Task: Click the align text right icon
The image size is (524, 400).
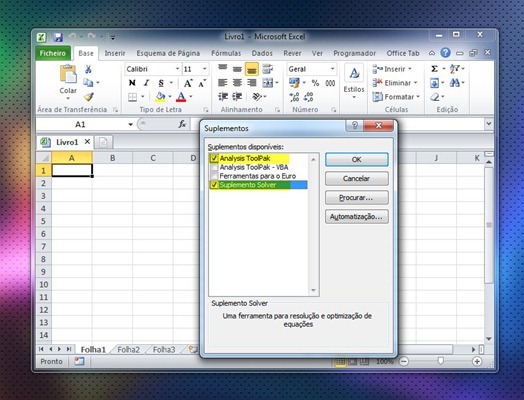Action: pos(252,83)
